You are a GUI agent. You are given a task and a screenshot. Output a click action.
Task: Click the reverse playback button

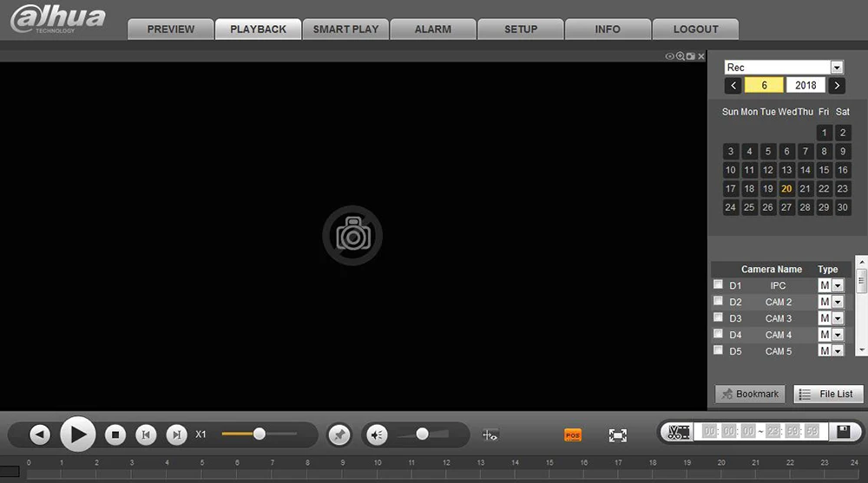40,434
